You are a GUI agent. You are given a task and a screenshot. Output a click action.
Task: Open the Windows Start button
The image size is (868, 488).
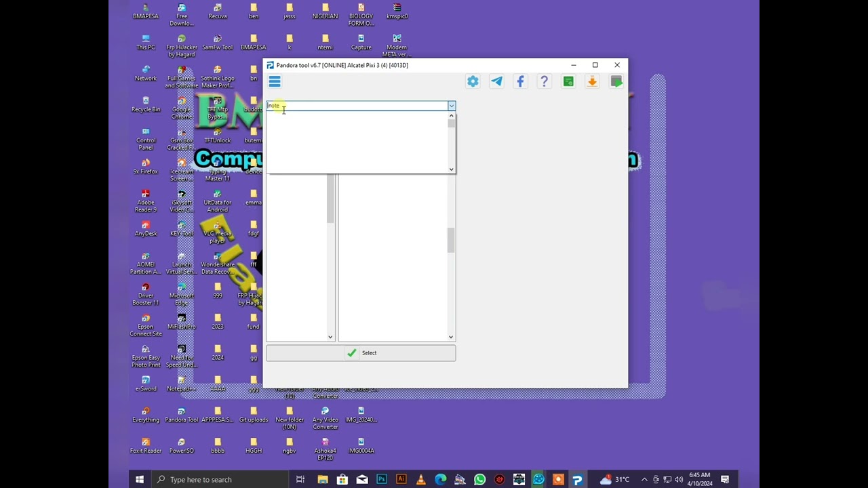pyautogui.click(x=140, y=480)
